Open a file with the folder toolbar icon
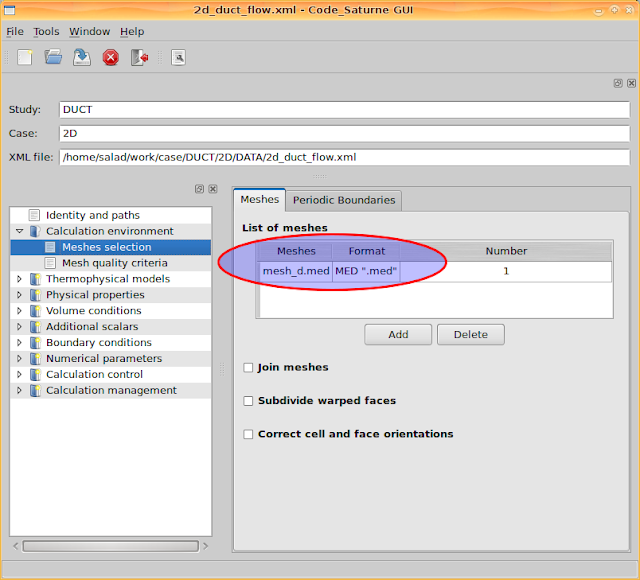640x580 pixels. point(53,57)
